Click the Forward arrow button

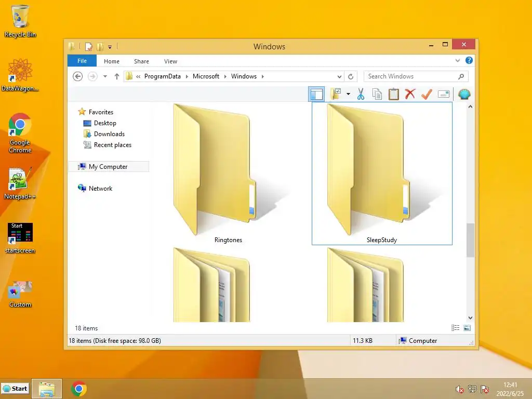(92, 76)
